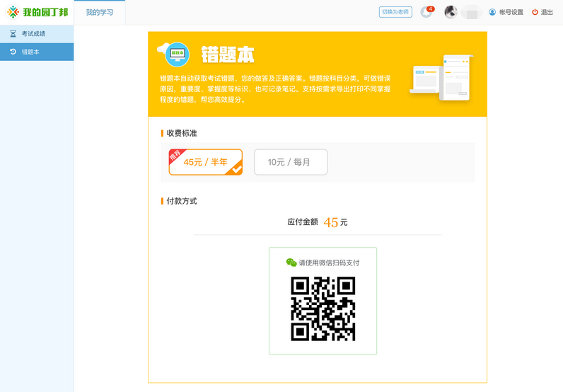
Task: Select 错题本 in the sidebar
Action: pos(37,52)
